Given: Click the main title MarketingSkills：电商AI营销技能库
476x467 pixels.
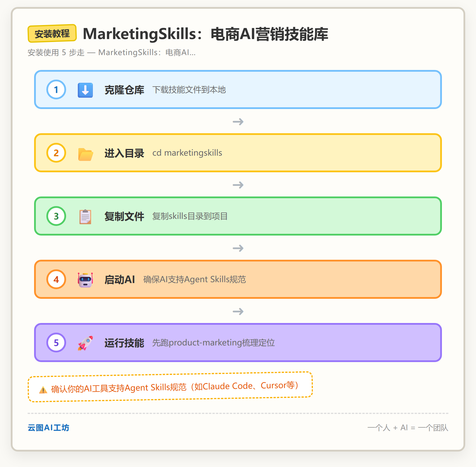Looking at the screenshot, I should (x=206, y=34).
